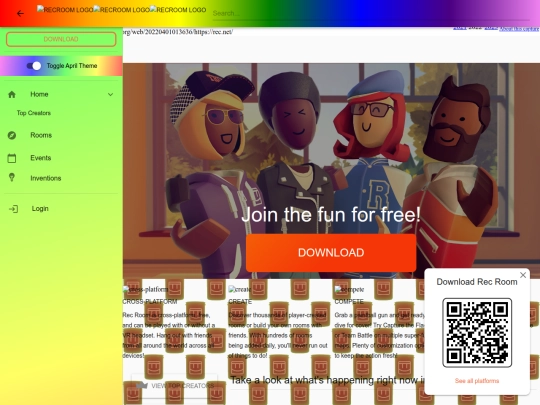Click the create image icon
The image size is (540, 405).
point(239,289)
